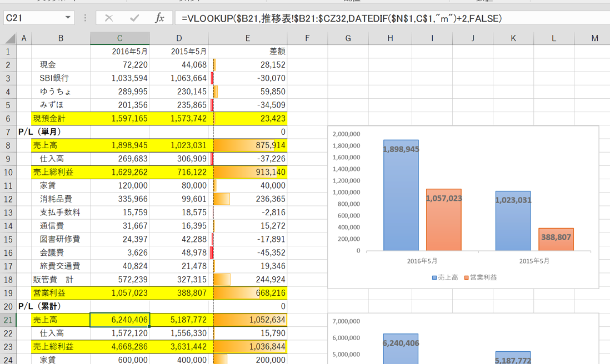This screenshot has height=364, width=610.
Task: Click the 875,914 difference cell
Action: tap(248, 145)
